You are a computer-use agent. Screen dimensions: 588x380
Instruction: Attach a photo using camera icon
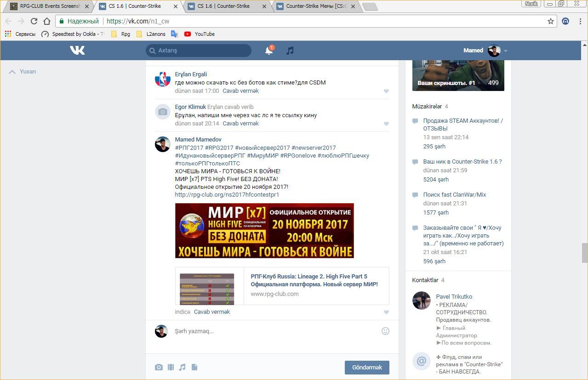click(x=159, y=367)
